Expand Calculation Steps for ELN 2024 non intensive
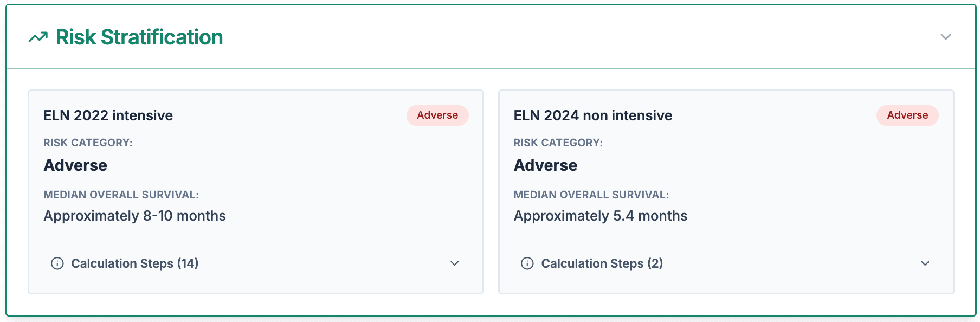The image size is (980, 322). [x=925, y=263]
